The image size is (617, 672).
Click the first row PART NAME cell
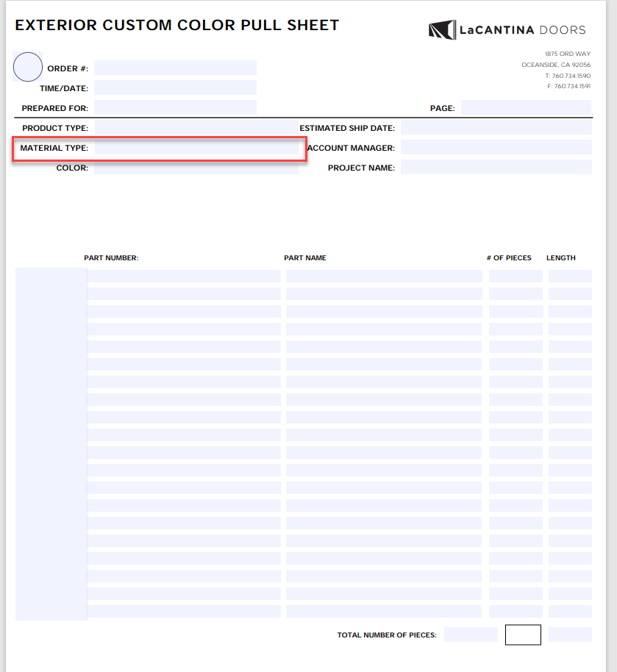click(x=384, y=276)
